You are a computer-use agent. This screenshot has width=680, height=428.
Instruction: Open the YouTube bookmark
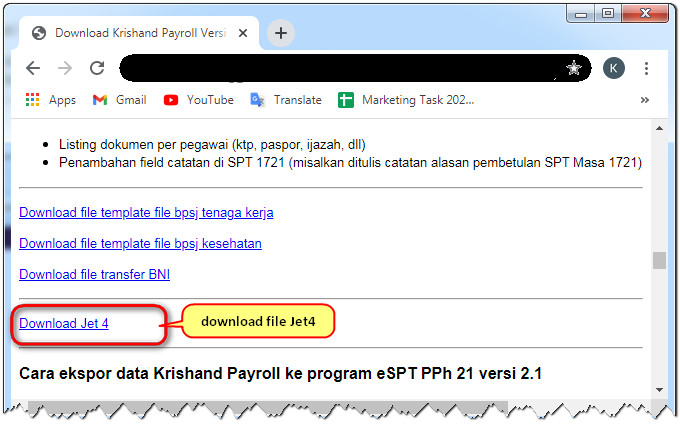(199, 100)
